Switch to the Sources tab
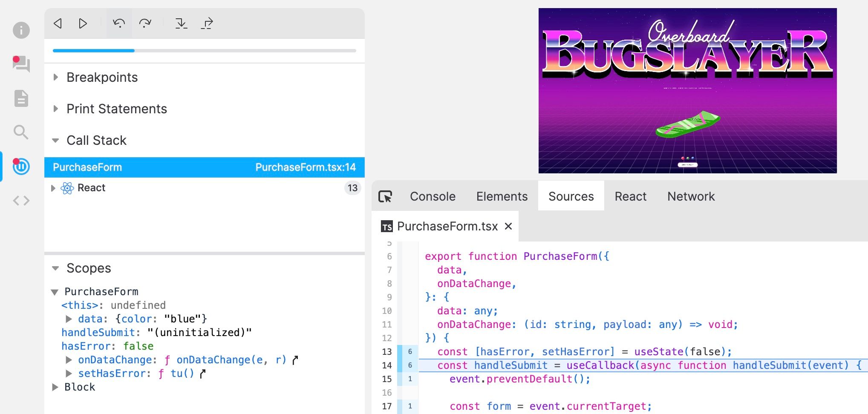Viewport: 868px width, 414px height. [x=571, y=196]
